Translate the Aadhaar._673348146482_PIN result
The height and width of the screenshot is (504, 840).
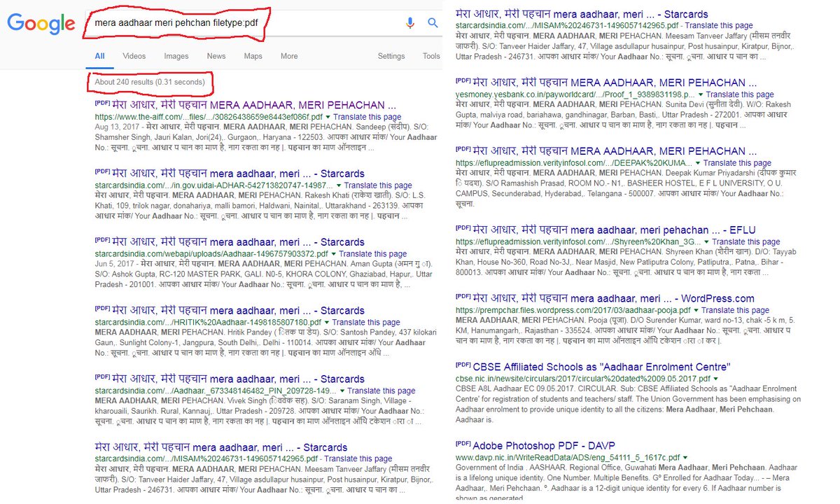pyautogui.click(x=381, y=391)
